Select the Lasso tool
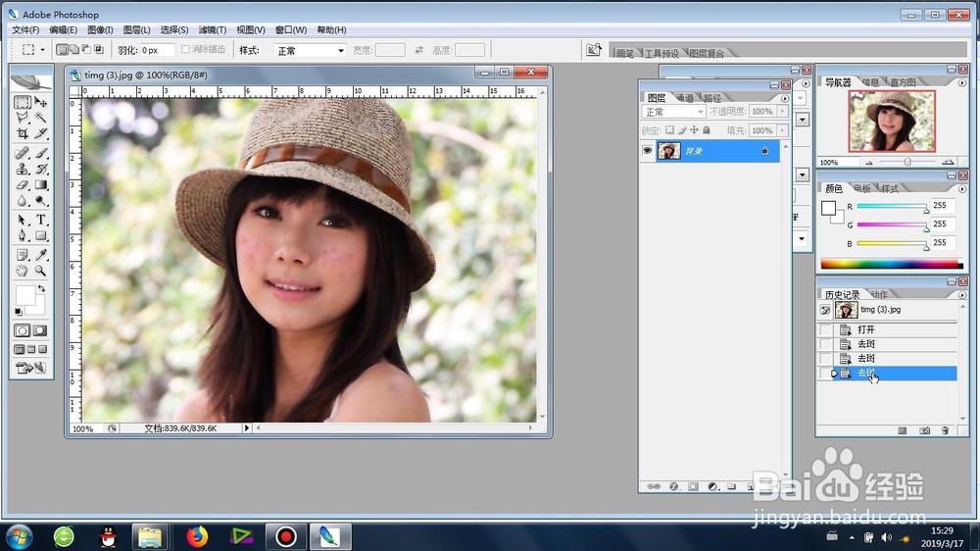 tap(23, 117)
